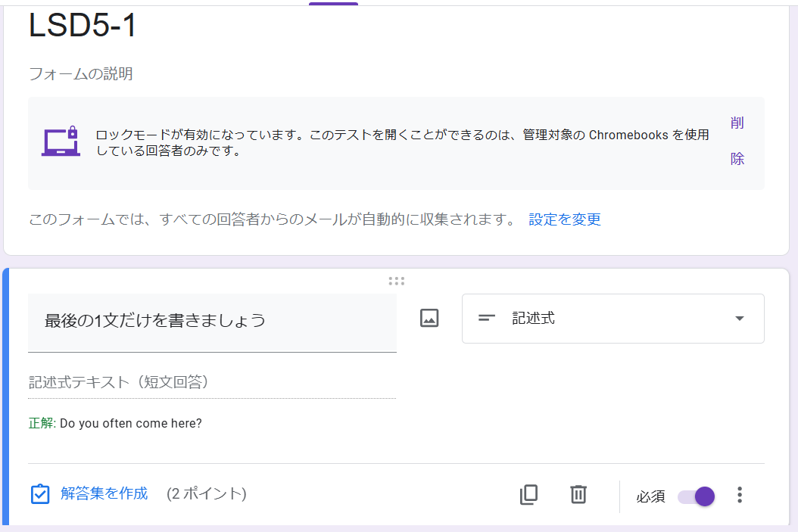Viewport: 798px width, 532px height.
Task: Edit the form title LSD5-1
Action: click(x=83, y=25)
